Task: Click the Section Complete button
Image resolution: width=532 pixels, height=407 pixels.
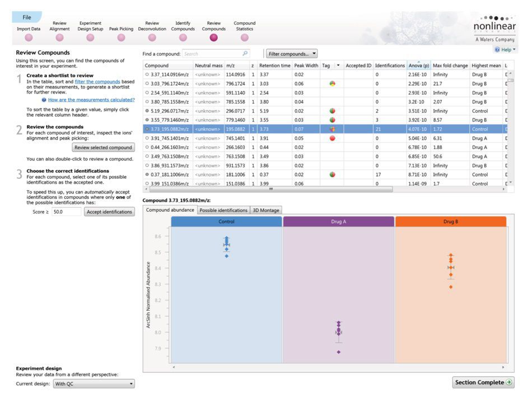Action: coord(483,382)
